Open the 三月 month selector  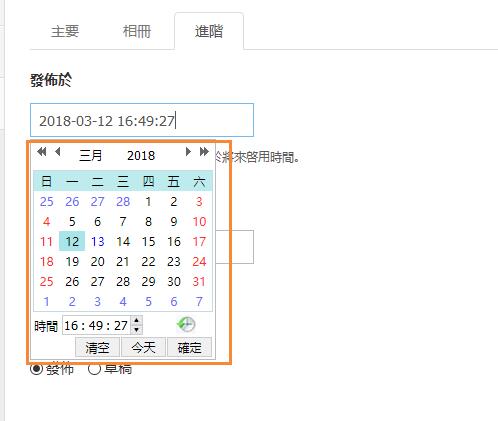[90, 155]
